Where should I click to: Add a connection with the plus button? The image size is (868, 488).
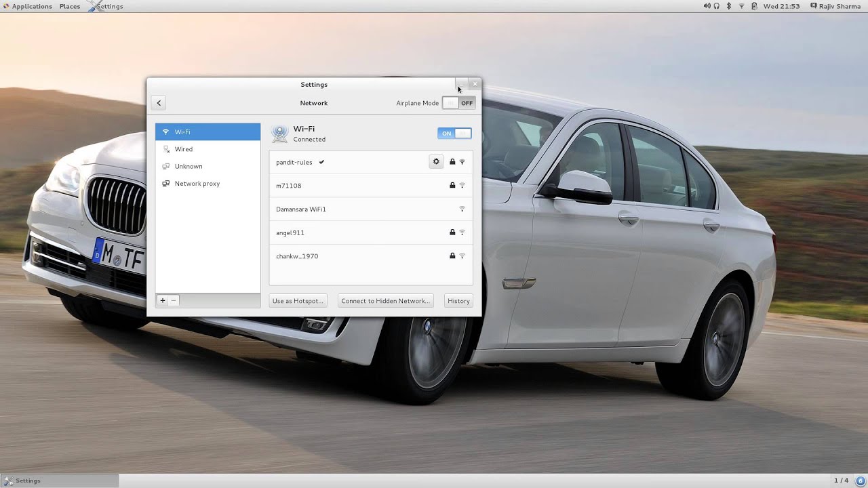click(163, 300)
